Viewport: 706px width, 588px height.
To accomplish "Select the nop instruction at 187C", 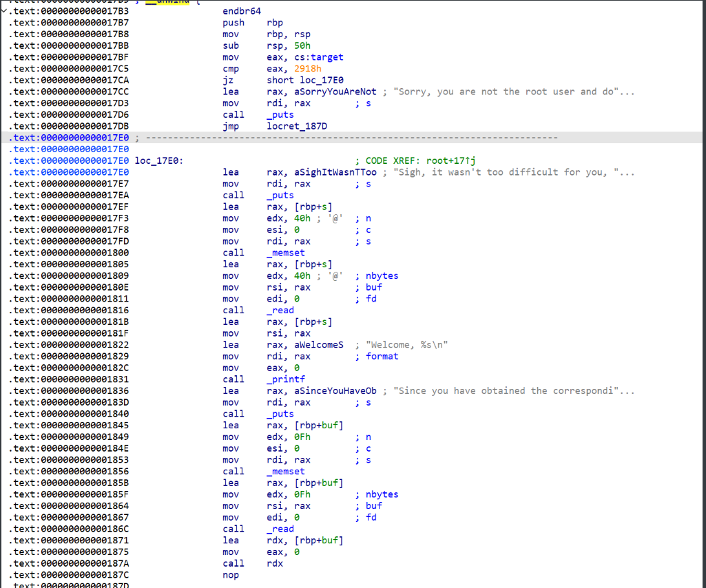I will pos(230,575).
